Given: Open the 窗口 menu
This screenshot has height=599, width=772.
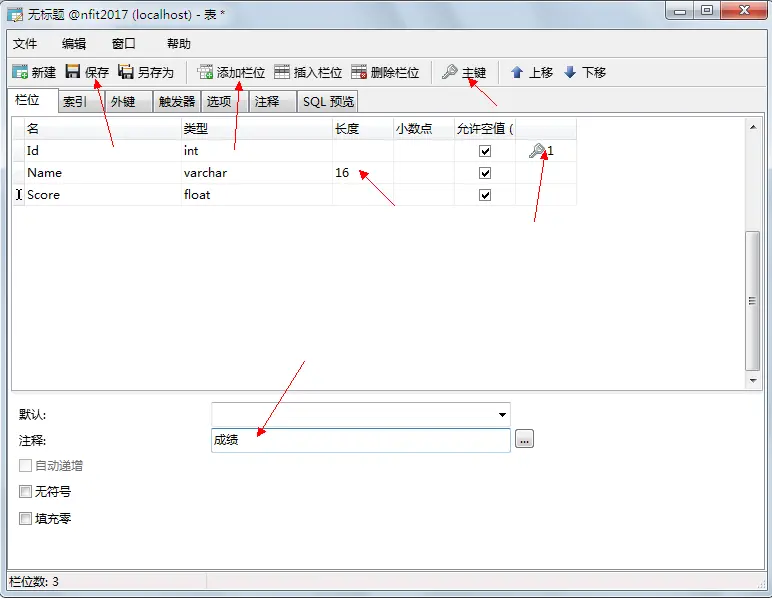Looking at the screenshot, I should 124,44.
